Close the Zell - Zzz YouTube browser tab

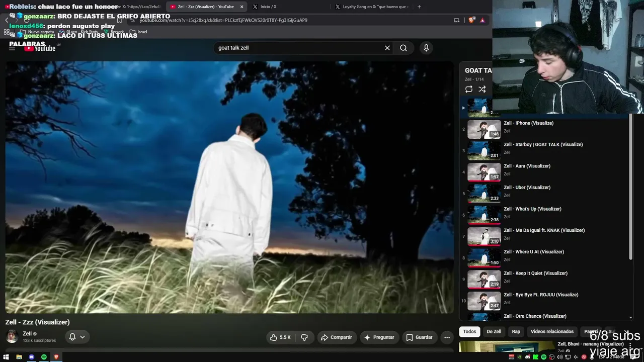pyautogui.click(x=242, y=7)
